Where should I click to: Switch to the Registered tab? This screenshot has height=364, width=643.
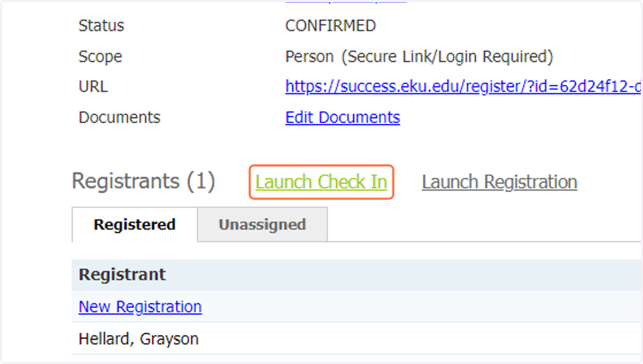click(x=134, y=224)
